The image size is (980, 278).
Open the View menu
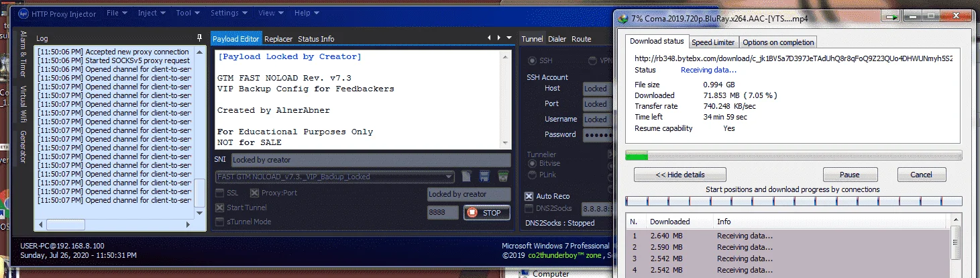[x=270, y=13]
